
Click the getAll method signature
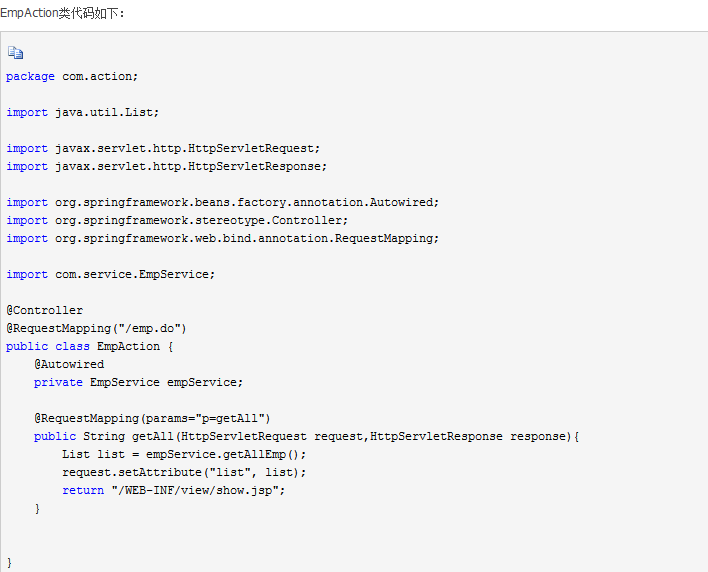tap(307, 437)
